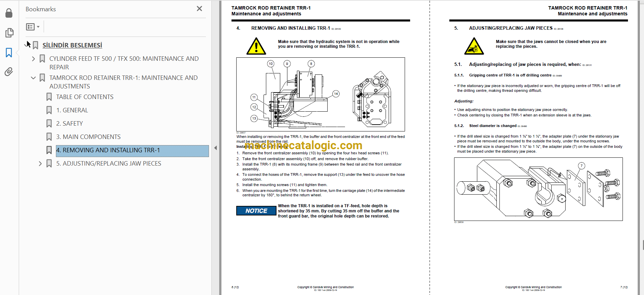Click the hand crush hazard icon on page 7
The image size is (644, 295).
[474, 46]
